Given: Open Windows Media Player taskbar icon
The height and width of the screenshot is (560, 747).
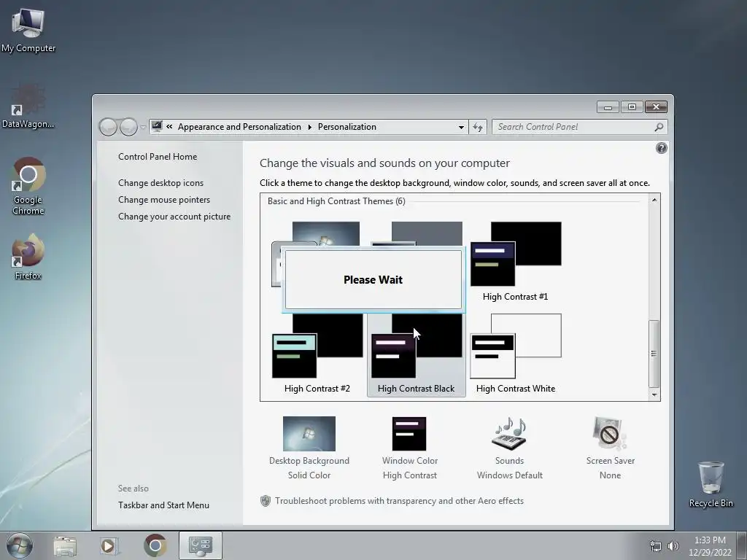Looking at the screenshot, I should coord(109,545).
